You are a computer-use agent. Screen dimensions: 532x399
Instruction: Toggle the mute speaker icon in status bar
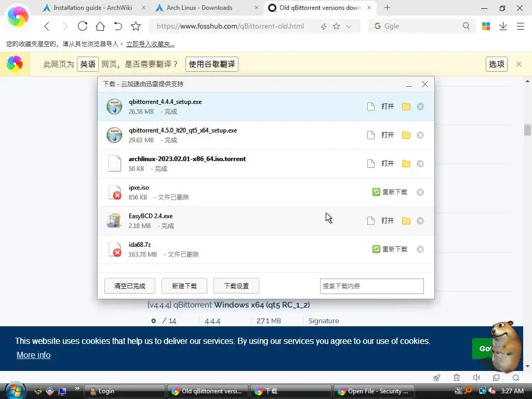[x=476, y=378]
